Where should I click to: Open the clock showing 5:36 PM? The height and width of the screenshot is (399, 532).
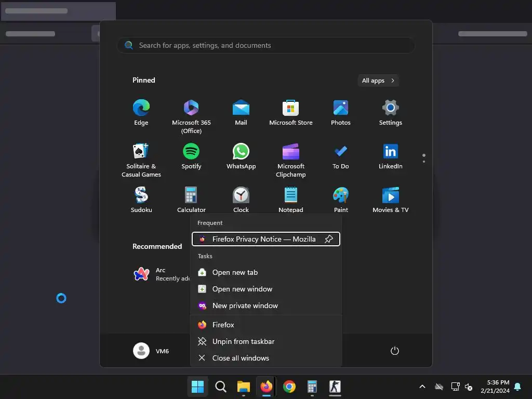tap(495, 387)
